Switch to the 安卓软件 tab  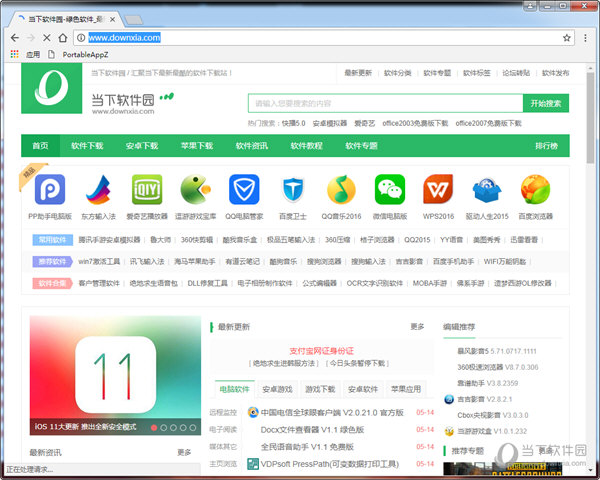point(363,389)
